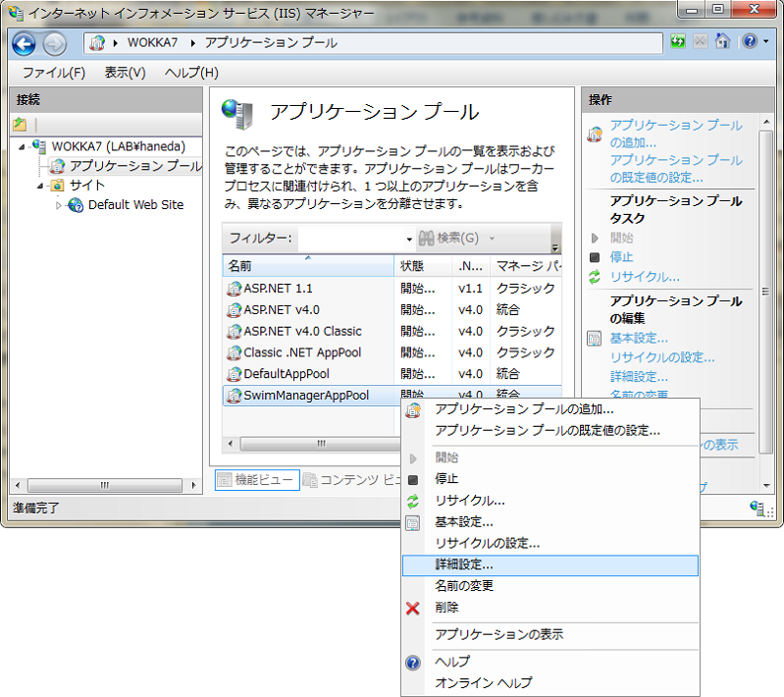Select アプリケーション プール tree item
Viewport: 784px width, 697px height.
[126, 166]
